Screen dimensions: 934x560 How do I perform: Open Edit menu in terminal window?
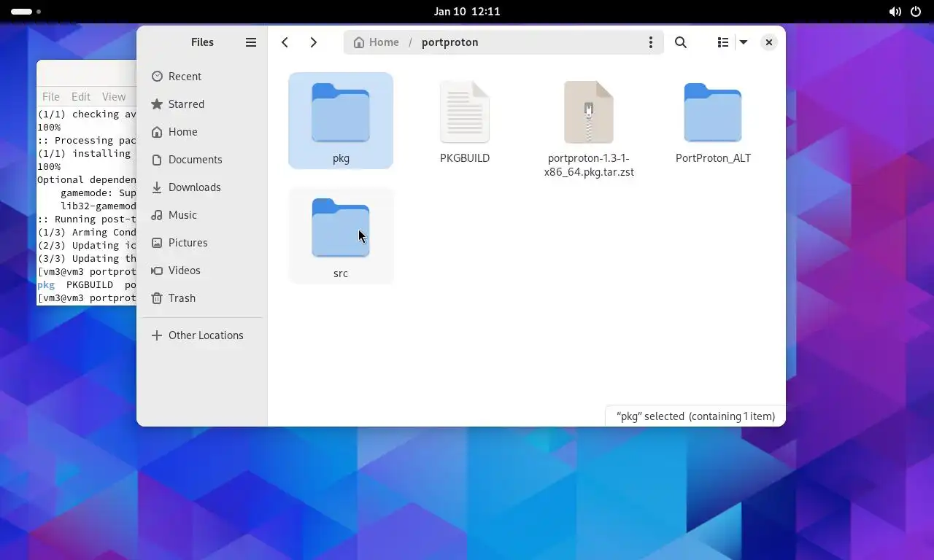pos(81,96)
